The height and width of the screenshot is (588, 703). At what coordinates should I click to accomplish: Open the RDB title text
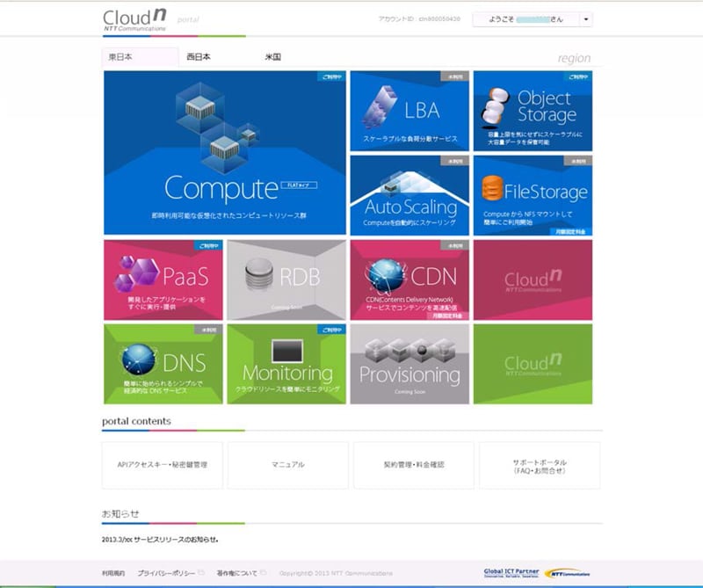tap(300, 277)
